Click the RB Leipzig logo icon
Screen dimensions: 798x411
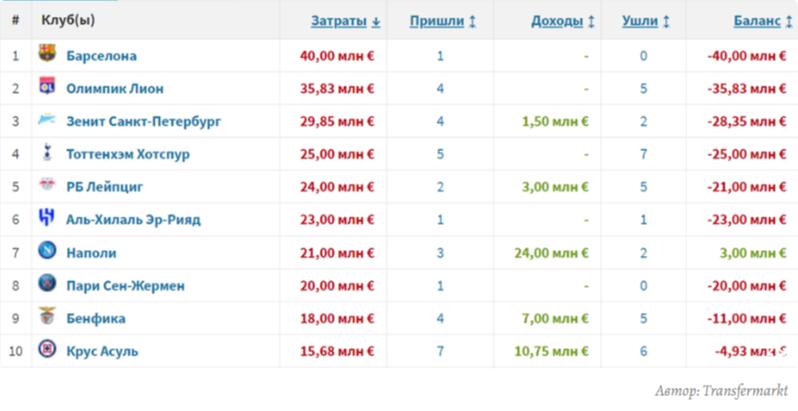pyautogui.click(x=47, y=185)
